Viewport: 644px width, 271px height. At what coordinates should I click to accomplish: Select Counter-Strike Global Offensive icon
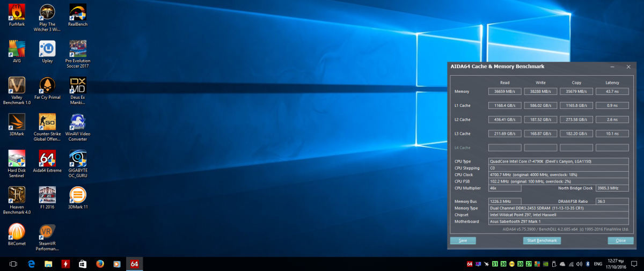point(47,128)
